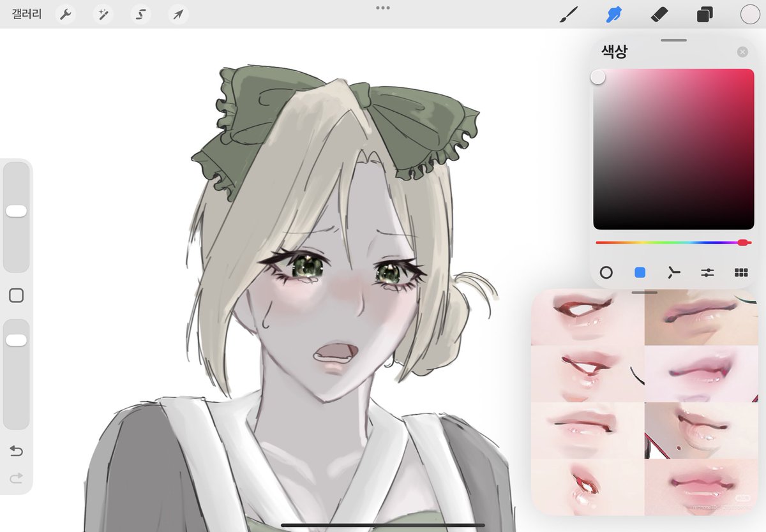This screenshot has height=532, width=766.
Task: Open the 갤러리 gallery
Action: click(27, 13)
